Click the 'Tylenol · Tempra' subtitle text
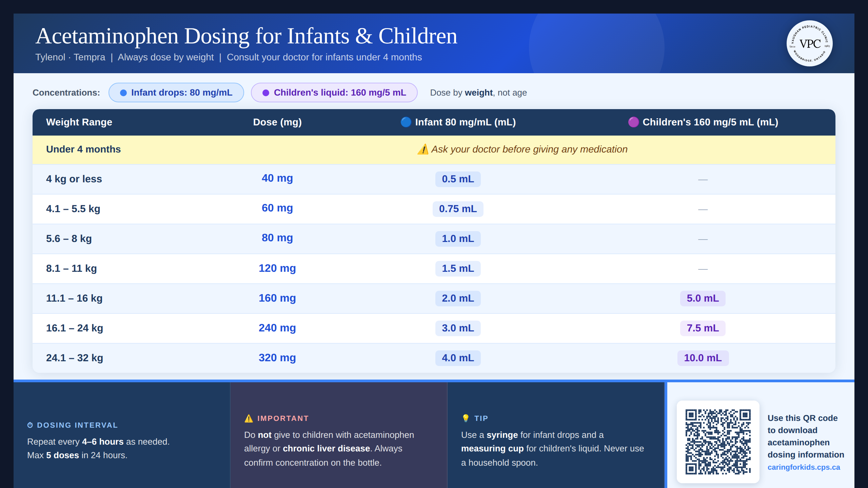 click(70, 57)
